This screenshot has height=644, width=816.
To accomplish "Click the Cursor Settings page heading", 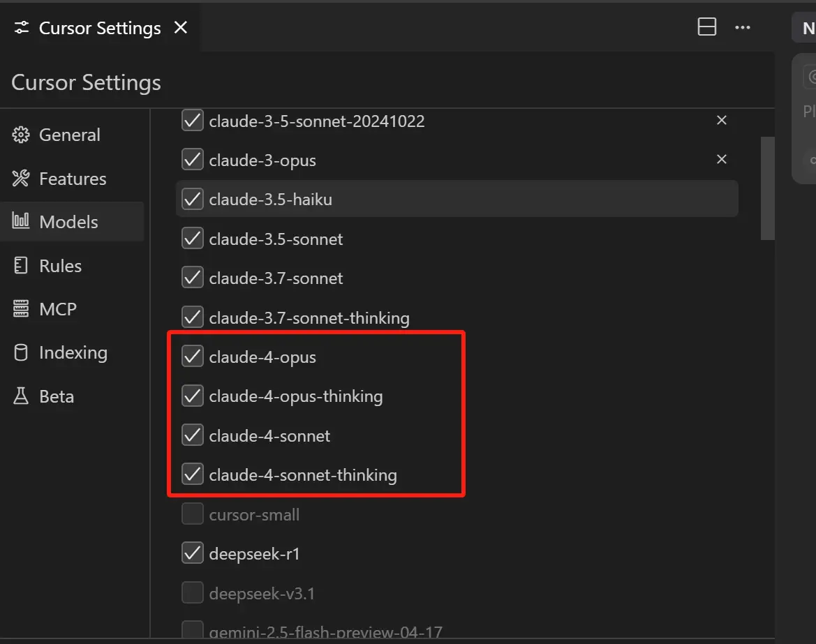I will 86,82.
